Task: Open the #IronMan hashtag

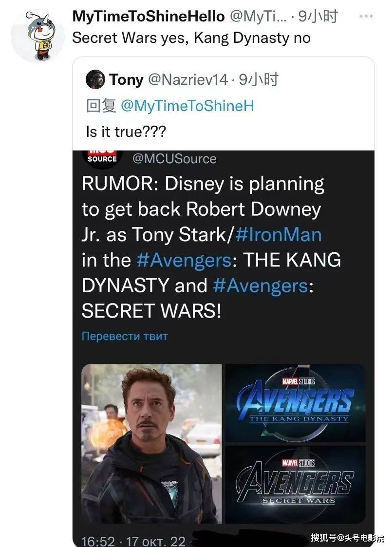Action: click(279, 234)
